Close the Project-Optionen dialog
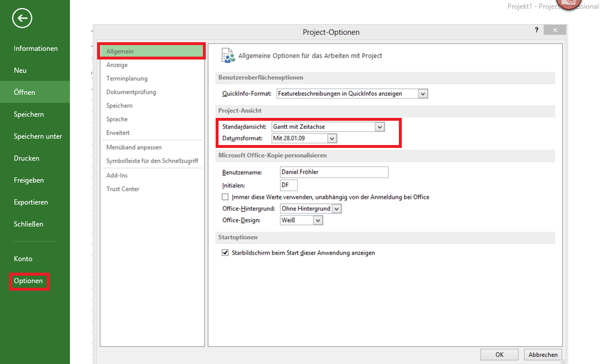The height and width of the screenshot is (364, 607). point(555,30)
